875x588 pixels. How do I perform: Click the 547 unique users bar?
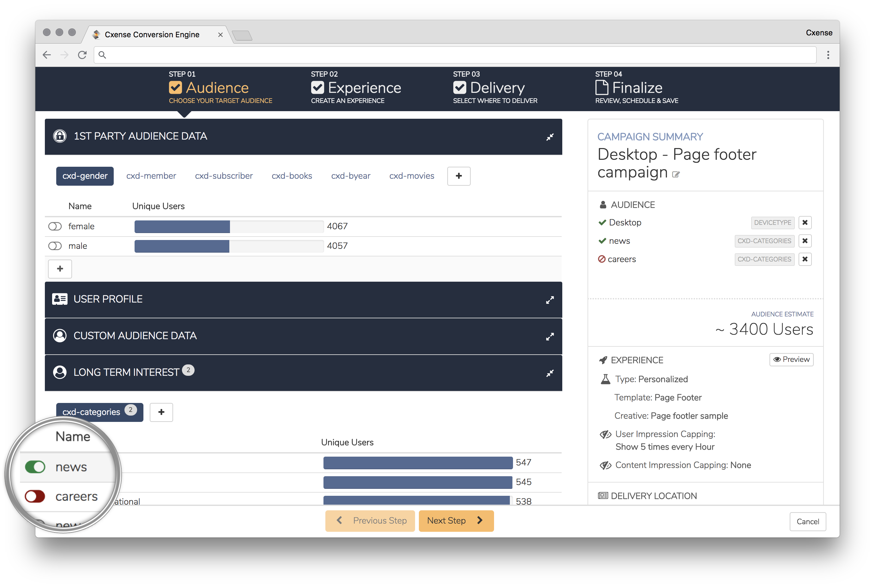point(418,462)
